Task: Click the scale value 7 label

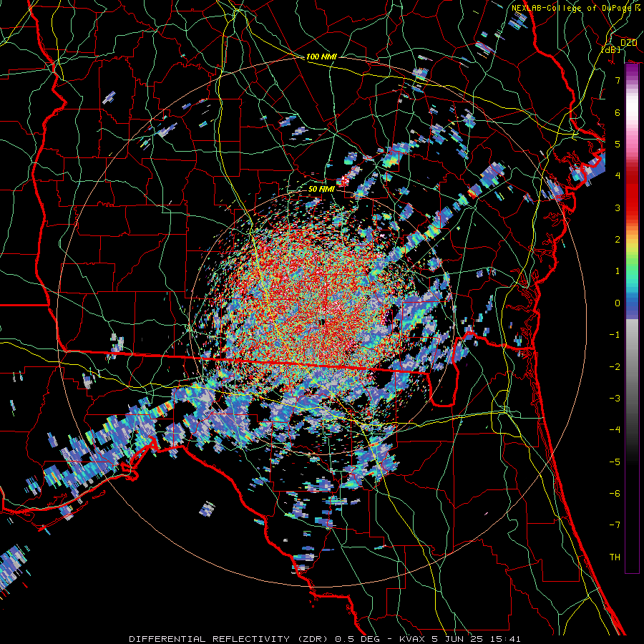Action: click(x=618, y=80)
